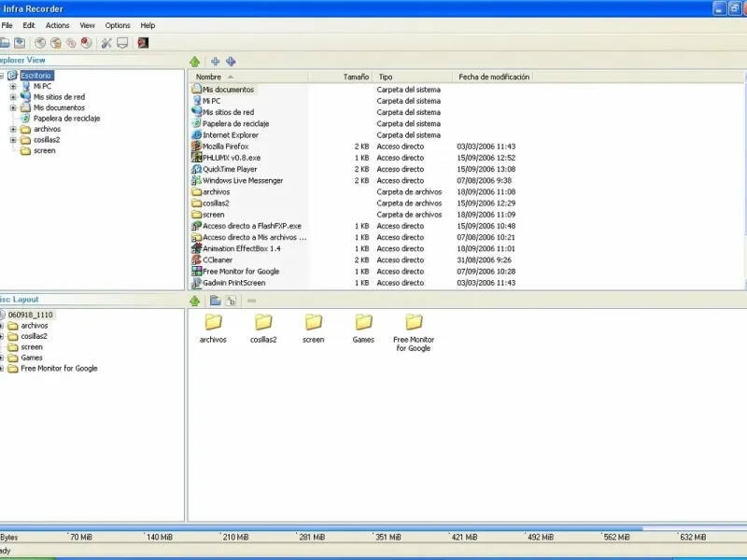Select Games in disc layout tree

click(32, 357)
